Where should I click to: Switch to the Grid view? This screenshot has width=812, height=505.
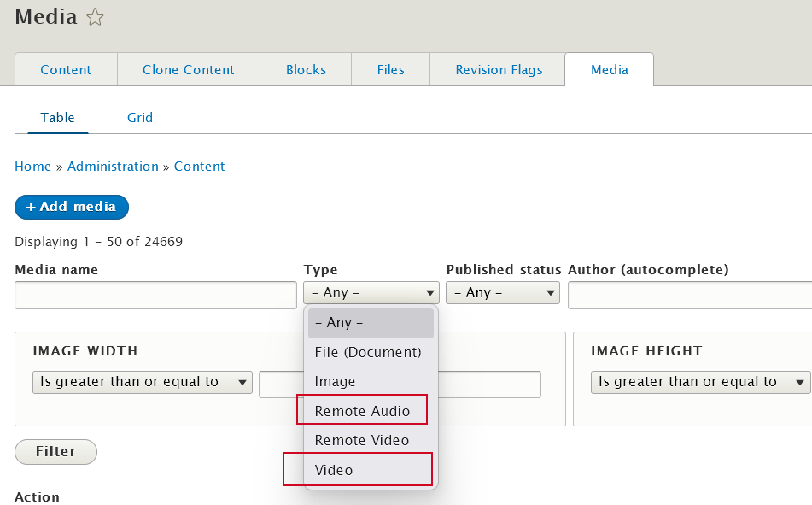pyautogui.click(x=139, y=117)
